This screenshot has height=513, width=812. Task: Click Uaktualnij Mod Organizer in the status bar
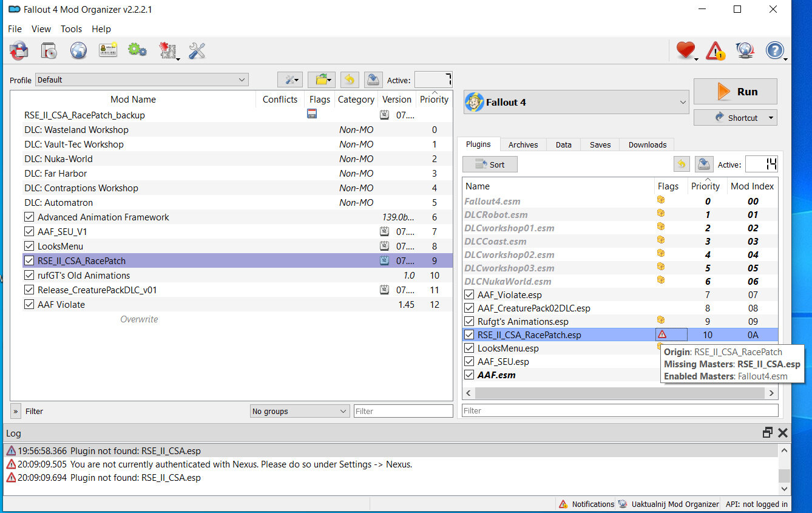(668, 504)
